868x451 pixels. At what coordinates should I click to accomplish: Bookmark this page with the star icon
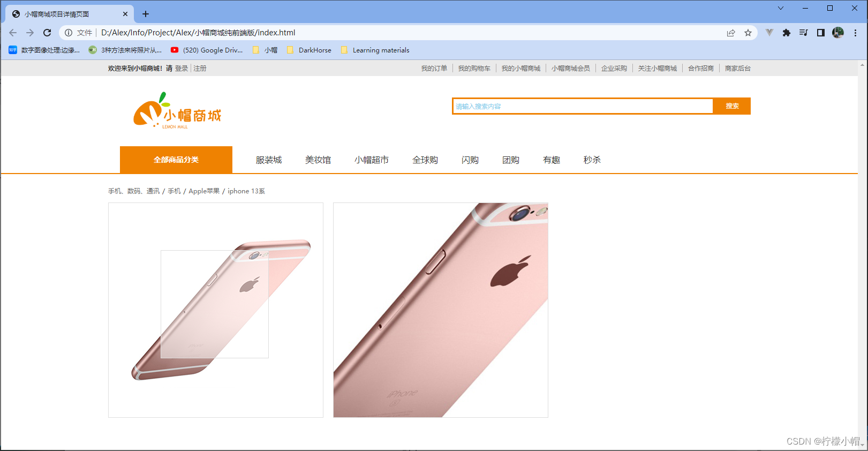748,33
